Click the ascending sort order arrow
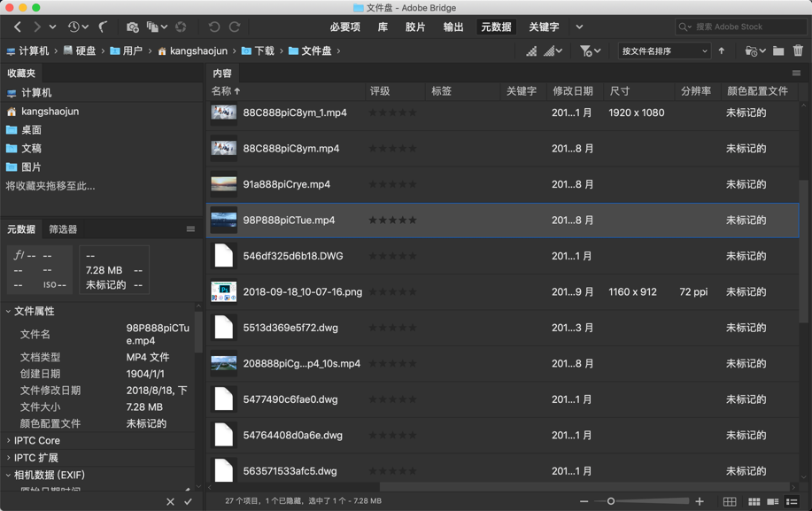 722,51
